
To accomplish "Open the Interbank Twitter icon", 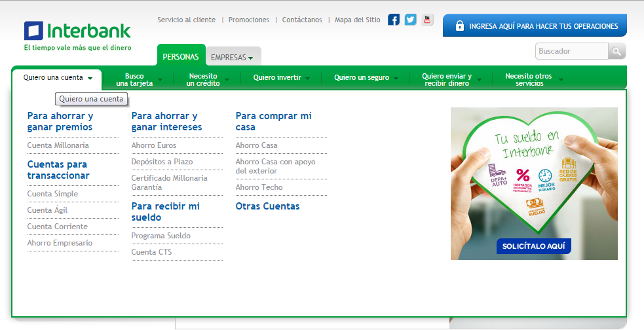I will click(x=410, y=19).
